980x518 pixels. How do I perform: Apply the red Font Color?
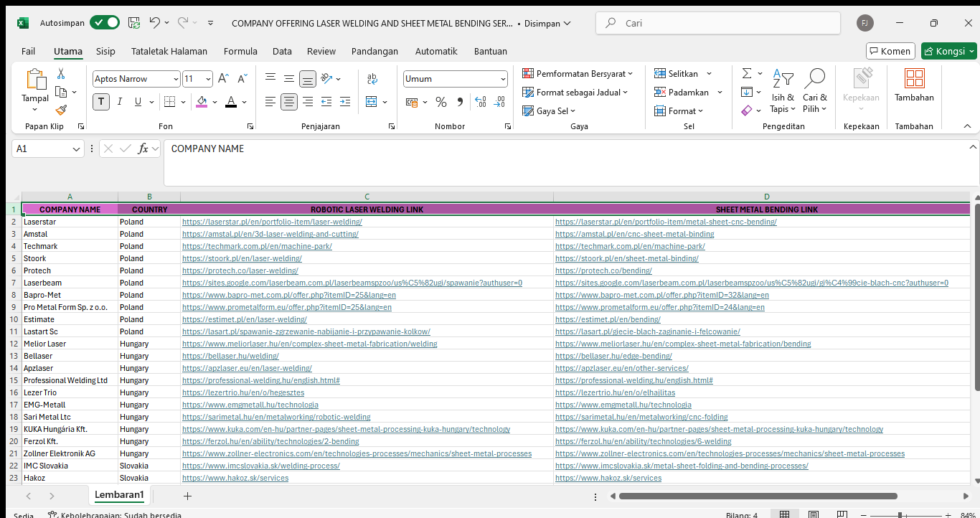point(231,102)
